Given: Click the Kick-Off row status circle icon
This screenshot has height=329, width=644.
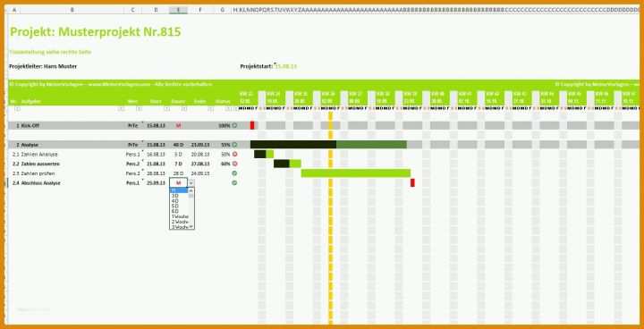Looking at the screenshot, I should tap(234, 125).
